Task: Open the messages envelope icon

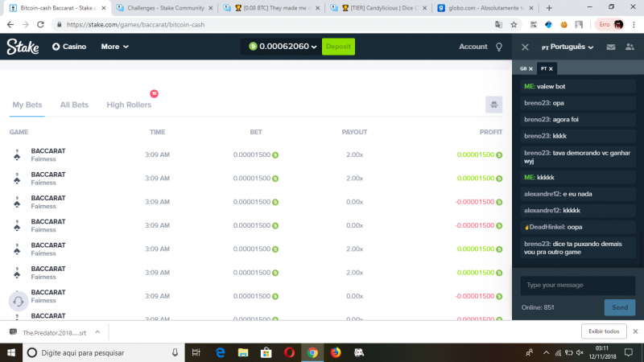Action: tap(611, 47)
